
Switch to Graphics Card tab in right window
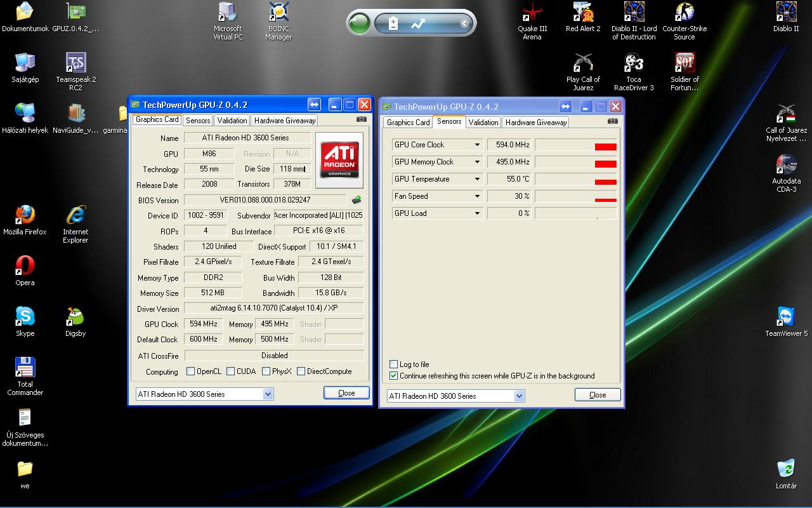click(409, 123)
